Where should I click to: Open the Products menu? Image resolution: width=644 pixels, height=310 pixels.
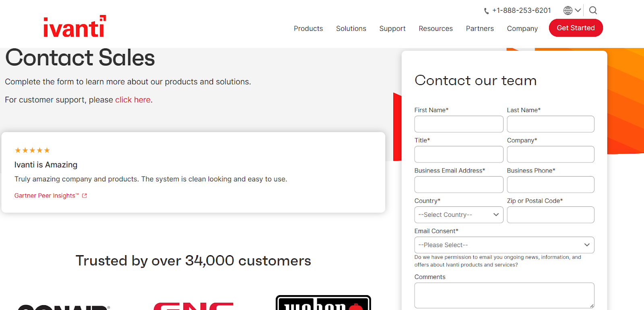coord(308,29)
